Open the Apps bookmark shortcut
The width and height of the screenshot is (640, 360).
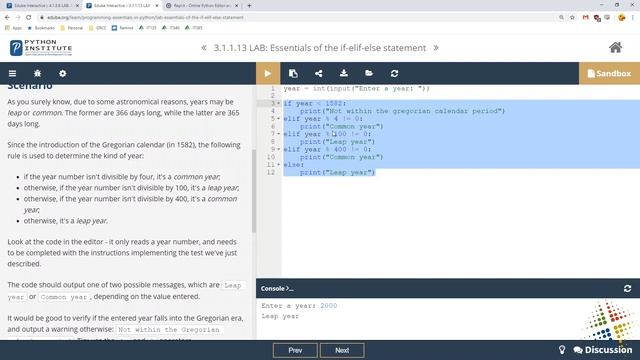[x=13, y=28]
